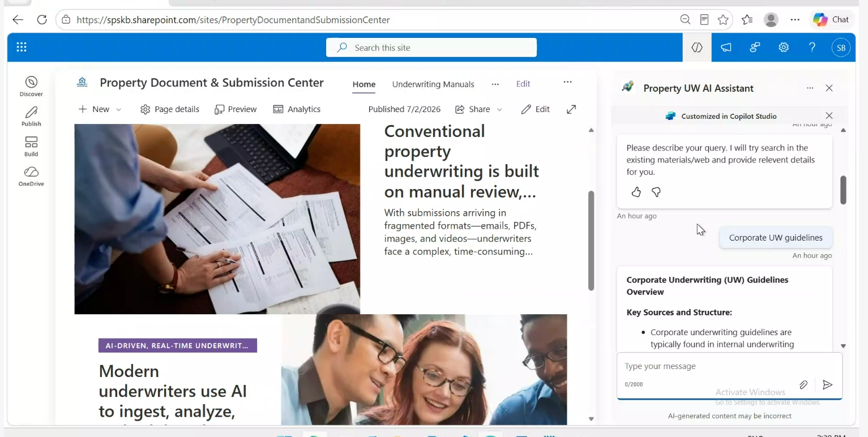This screenshot has width=868, height=437.
Task: Click the Published 7/2/2026 status
Action: [404, 109]
